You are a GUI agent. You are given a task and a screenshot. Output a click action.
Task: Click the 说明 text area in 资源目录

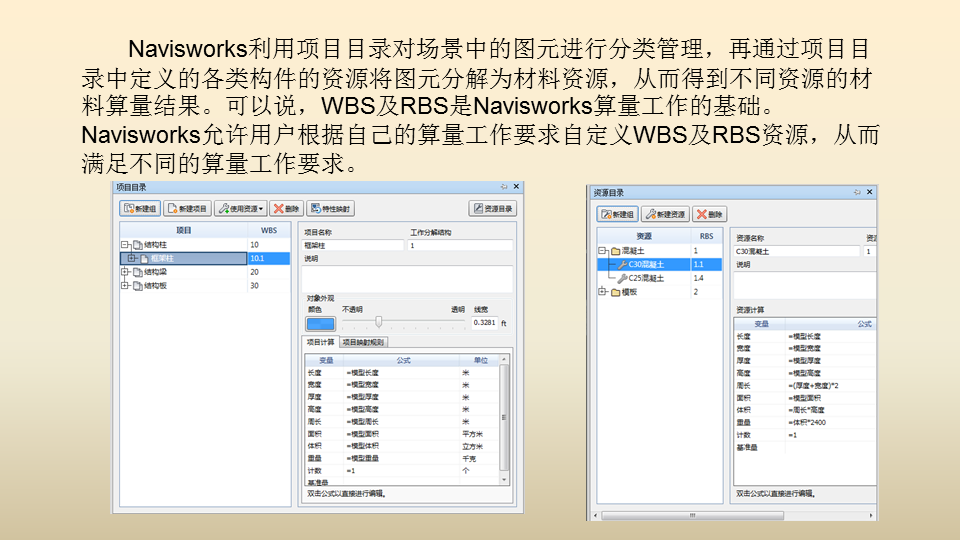click(x=805, y=285)
